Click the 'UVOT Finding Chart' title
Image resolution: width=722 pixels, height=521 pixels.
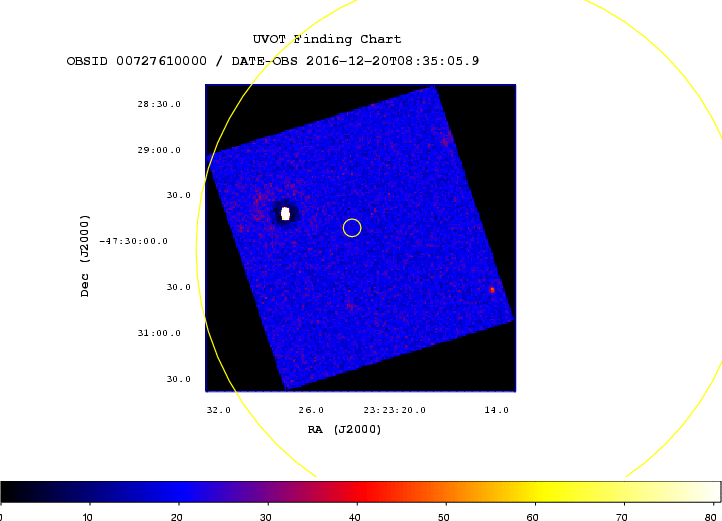[x=327, y=39]
